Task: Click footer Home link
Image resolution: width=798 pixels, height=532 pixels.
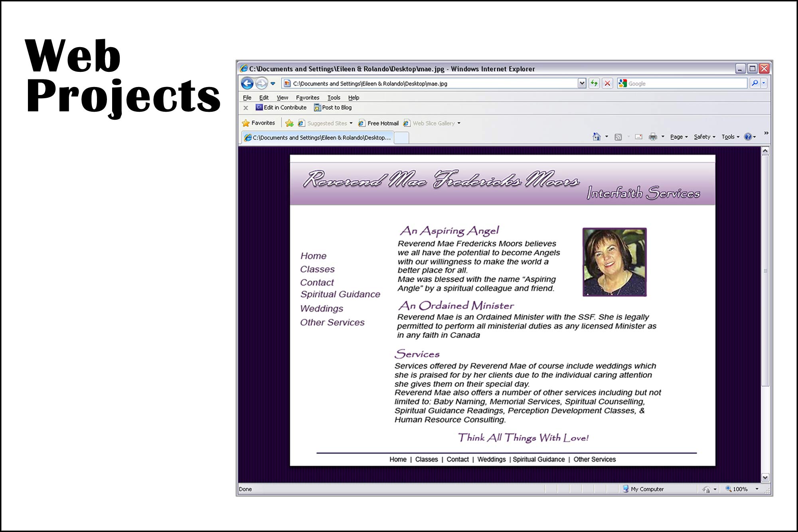Action: (398, 459)
